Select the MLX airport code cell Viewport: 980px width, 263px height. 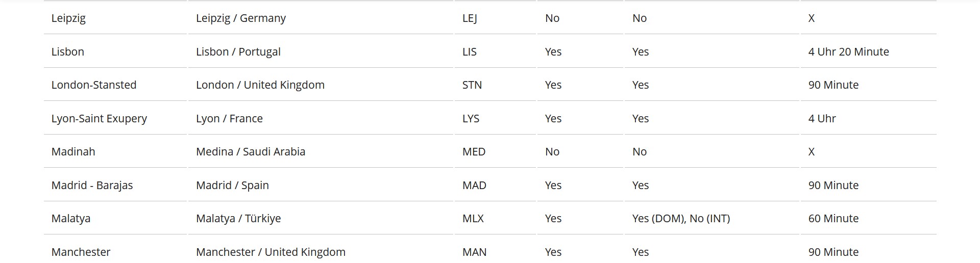[473, 219]
